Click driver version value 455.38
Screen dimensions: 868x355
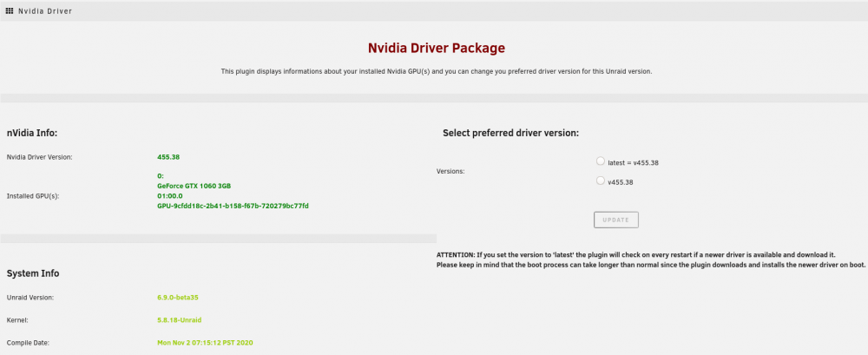[168, 157]
